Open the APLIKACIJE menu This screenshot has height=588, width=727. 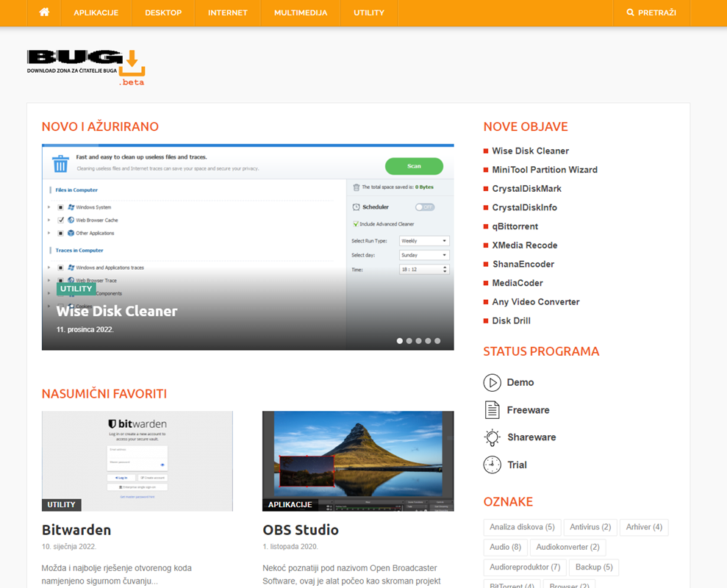click(x=96, y=13)
